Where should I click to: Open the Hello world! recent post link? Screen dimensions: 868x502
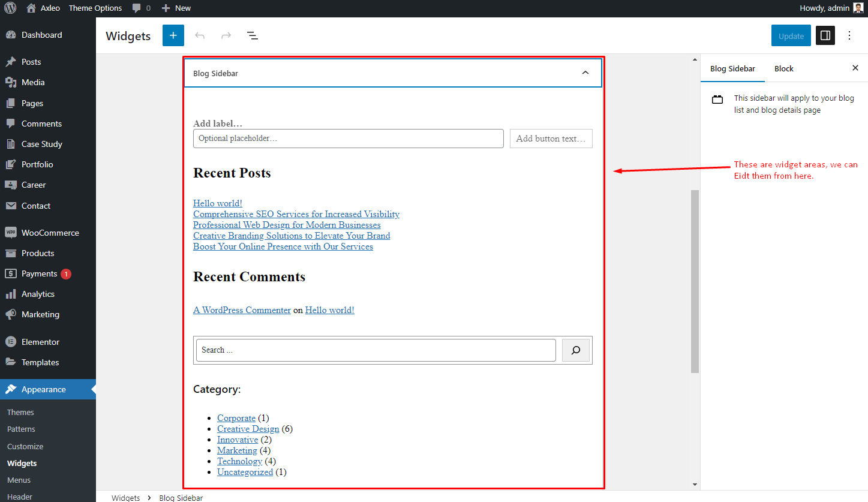218,203
